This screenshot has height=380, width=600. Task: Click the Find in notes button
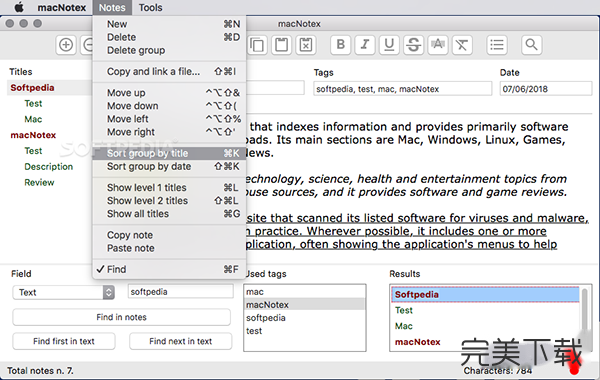121,317
